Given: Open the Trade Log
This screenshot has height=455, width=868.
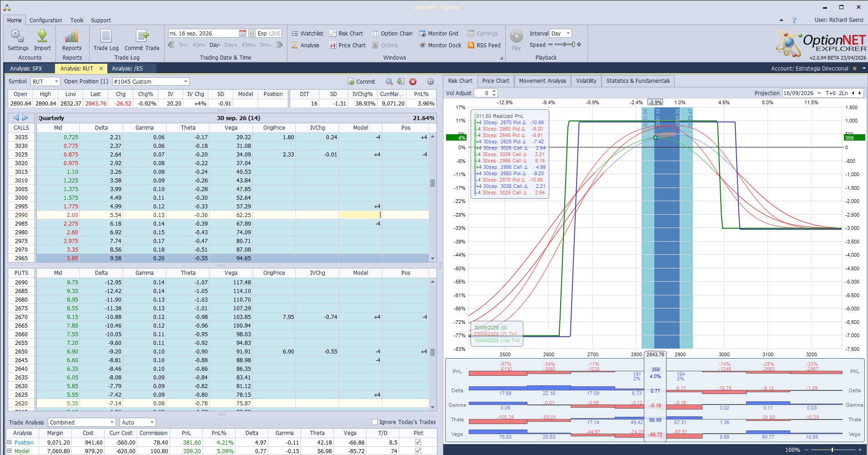Looking at the screenshot, I should click(x=106, y=40).
